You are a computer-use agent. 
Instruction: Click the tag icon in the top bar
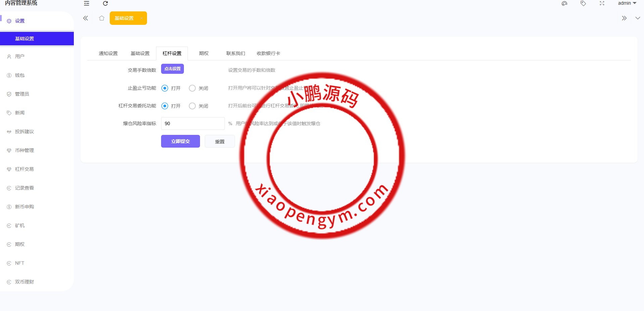583,3
